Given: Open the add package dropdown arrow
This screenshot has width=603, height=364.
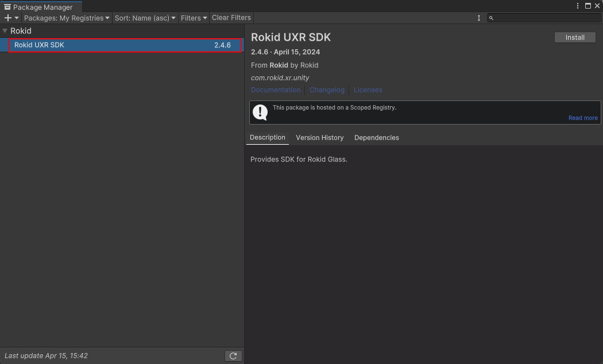Looking at the screenshot, I should 17,18.
